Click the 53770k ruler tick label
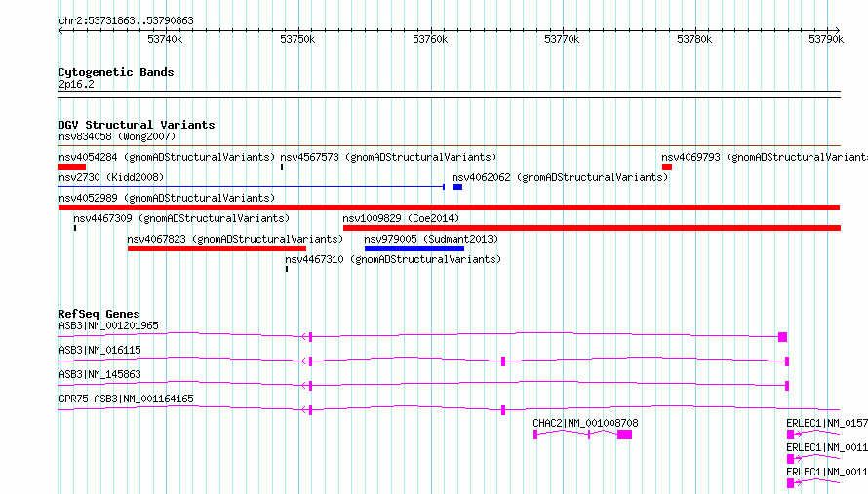 pos(562,39)
